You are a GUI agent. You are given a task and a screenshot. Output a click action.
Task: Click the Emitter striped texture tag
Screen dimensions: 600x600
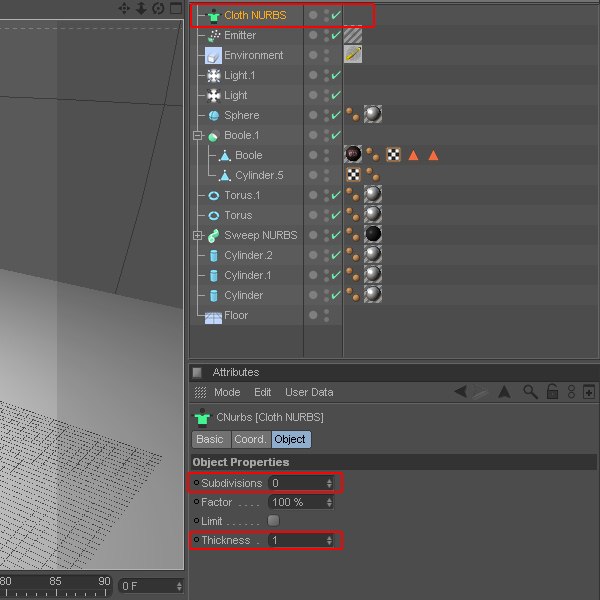pyautogui.click(x=352, y=35)
